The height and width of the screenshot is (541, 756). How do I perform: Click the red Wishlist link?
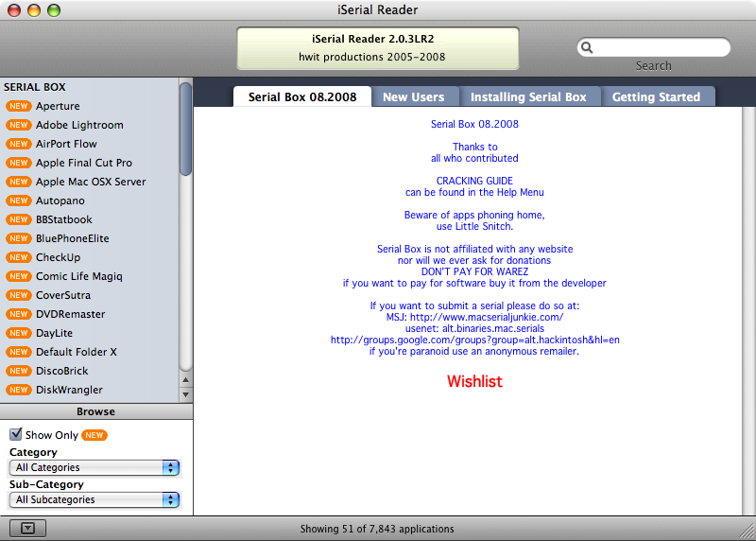[474, 381]
